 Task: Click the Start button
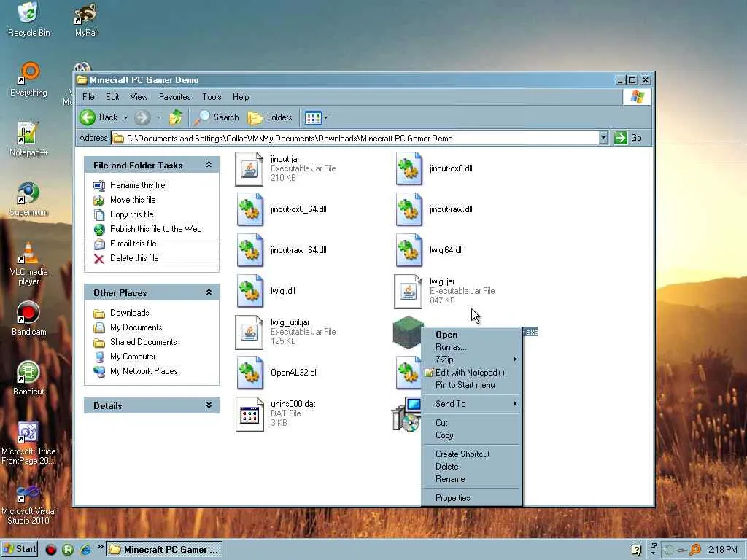click(x=20, y=549)
